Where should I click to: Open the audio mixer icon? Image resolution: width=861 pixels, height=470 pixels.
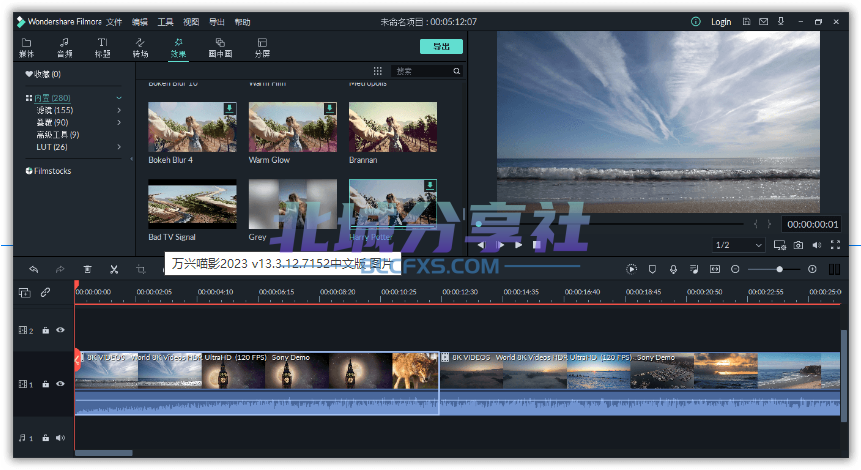[x=694, y=269]
